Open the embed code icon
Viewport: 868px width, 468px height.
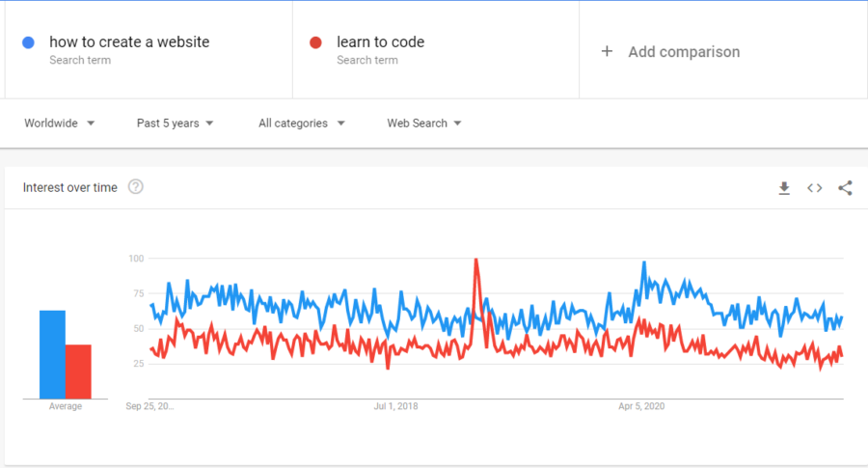click(815, 188)
